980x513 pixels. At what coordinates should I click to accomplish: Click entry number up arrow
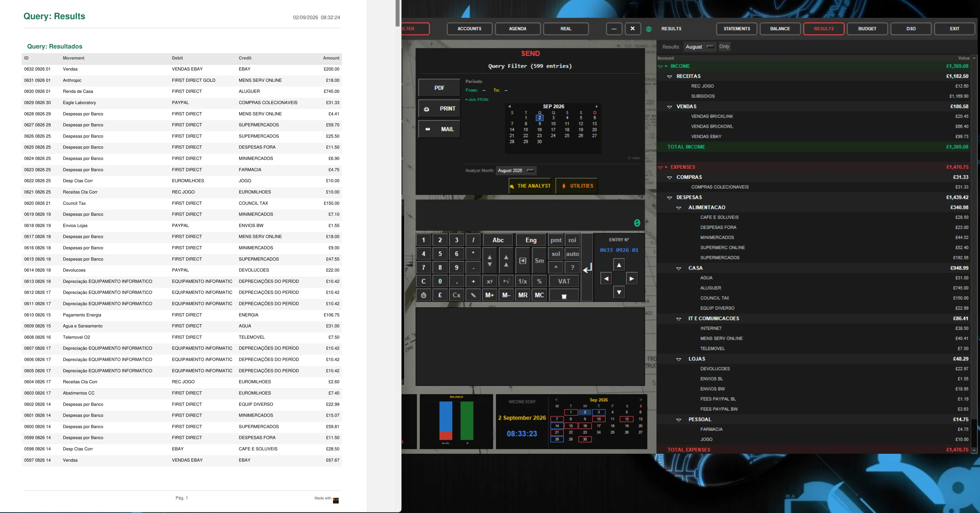click(x=619, y=265)
